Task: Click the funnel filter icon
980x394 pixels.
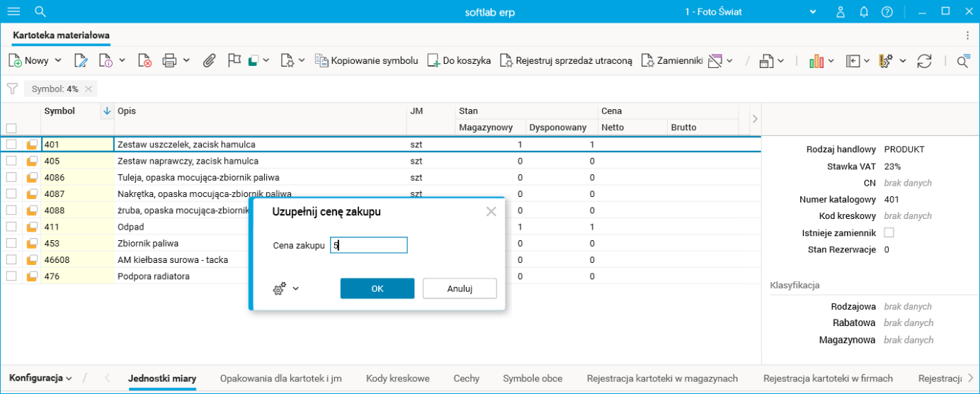Action: click(x=12, y=89)
